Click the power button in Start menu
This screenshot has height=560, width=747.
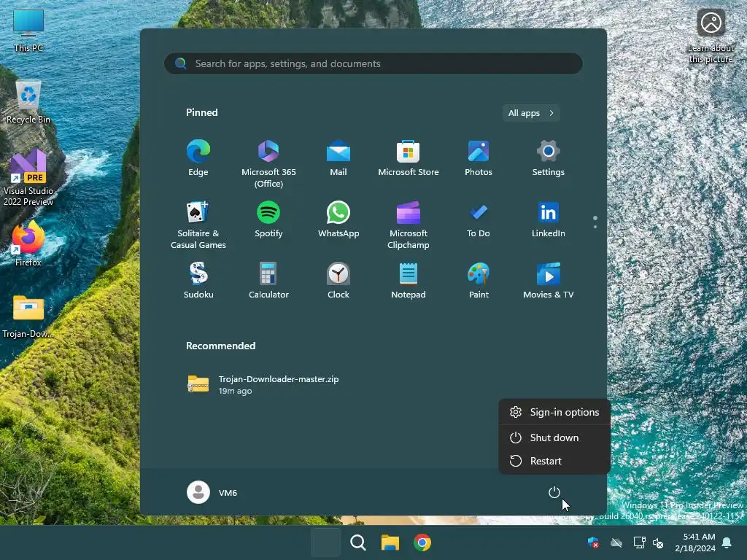coord(554,492)
